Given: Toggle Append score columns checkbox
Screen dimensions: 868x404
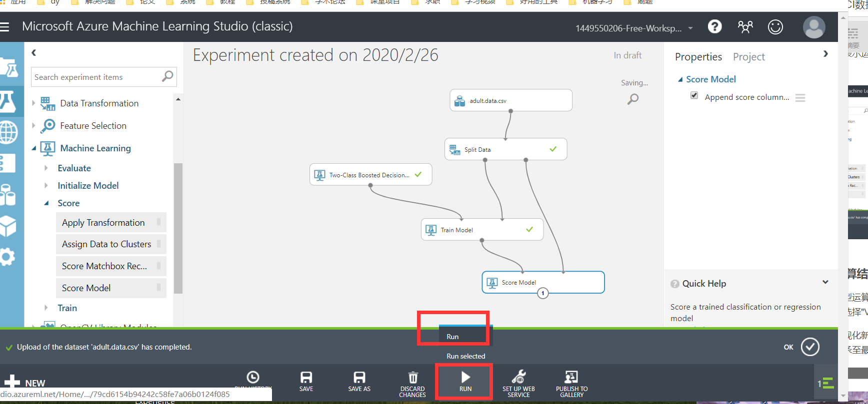Looking at the screenshot, I should 694,95.
